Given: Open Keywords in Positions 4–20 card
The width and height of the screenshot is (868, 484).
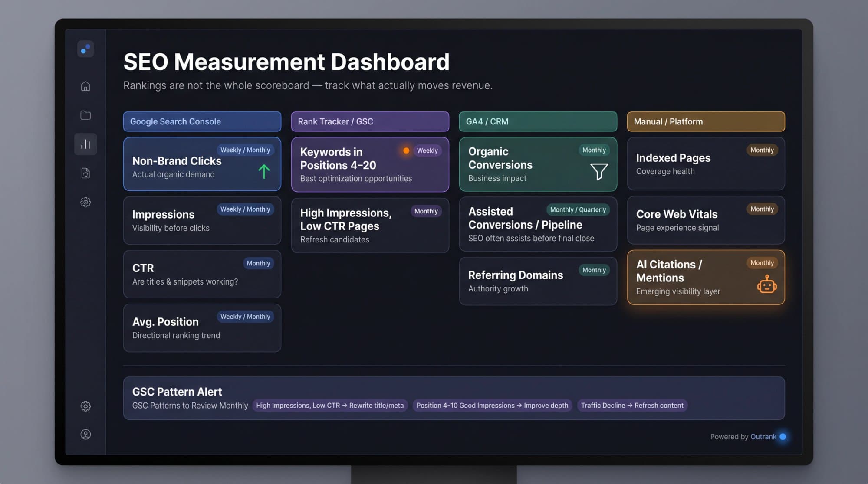Looking at the screenshot, I should 370,164.
